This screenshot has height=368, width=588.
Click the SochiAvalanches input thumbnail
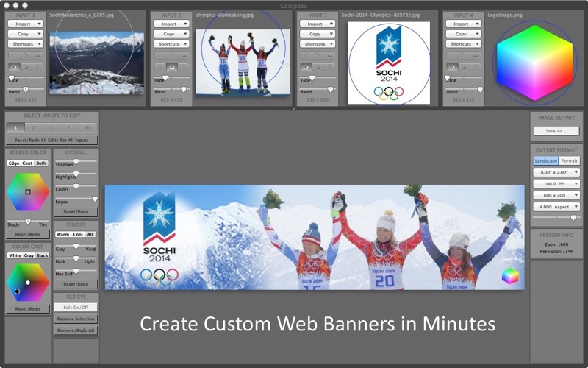97,63
